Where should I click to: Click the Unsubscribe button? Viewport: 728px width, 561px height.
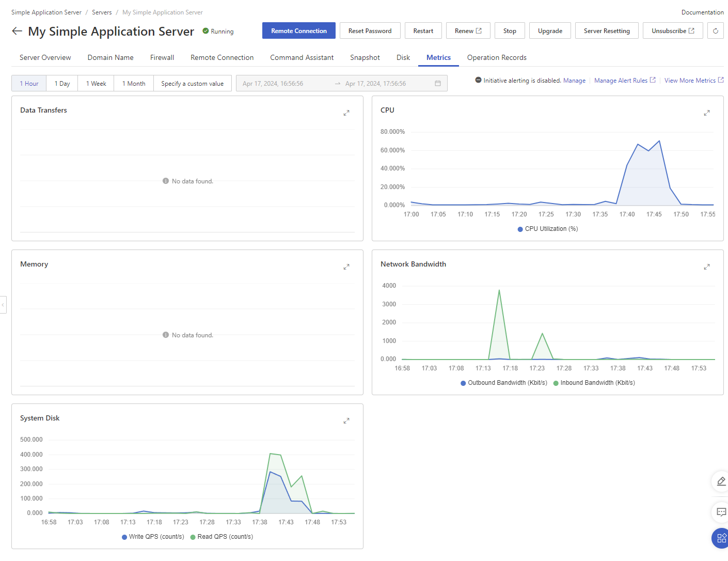(673, 30)
